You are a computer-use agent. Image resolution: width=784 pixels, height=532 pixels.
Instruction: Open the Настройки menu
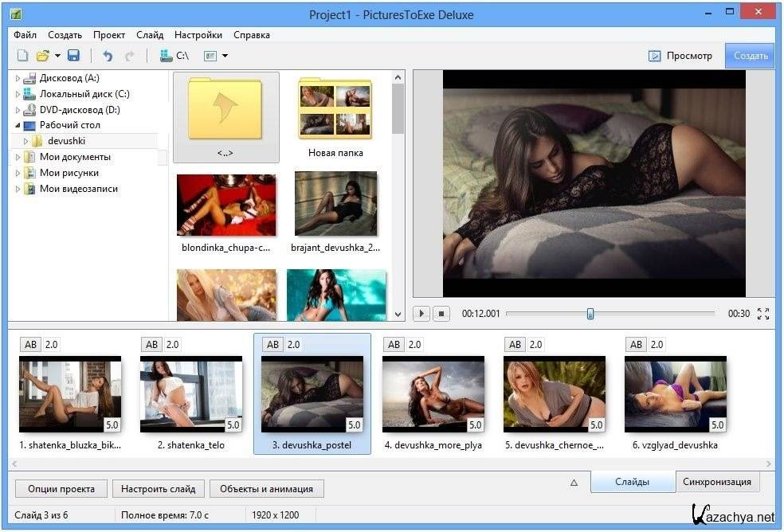click(198, 35)
